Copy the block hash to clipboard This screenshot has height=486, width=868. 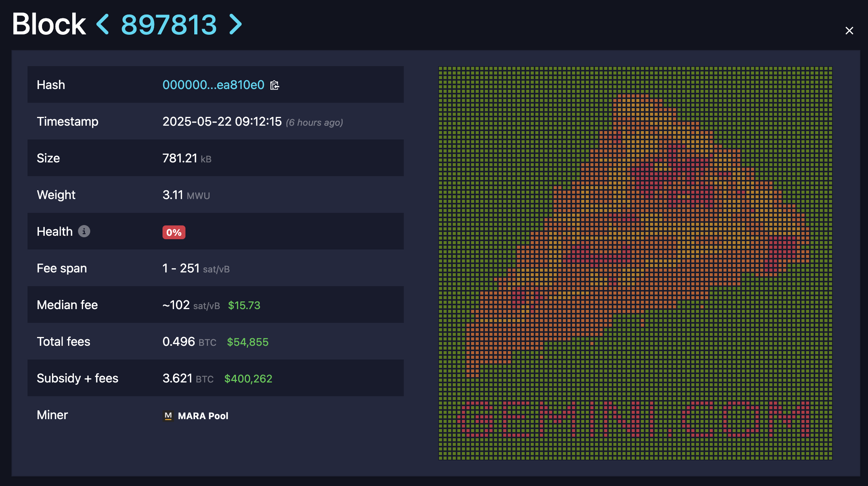[275, 85]
